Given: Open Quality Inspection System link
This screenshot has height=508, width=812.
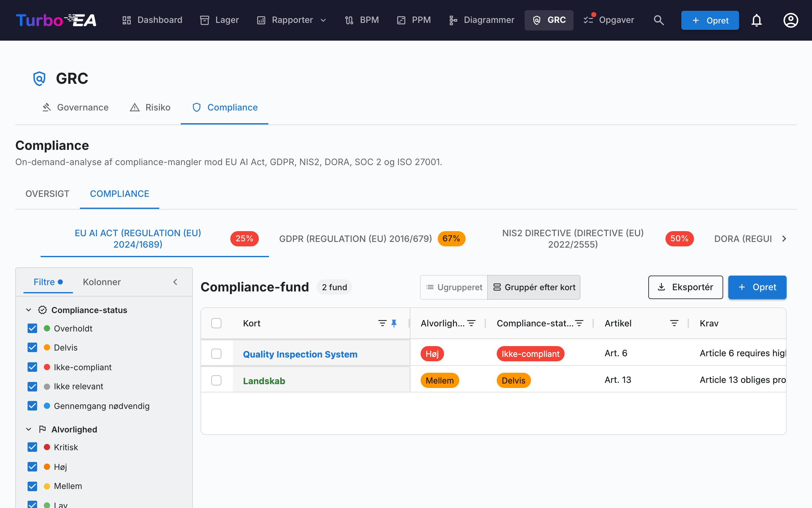Looking at the screenshot, I should 300,354.
